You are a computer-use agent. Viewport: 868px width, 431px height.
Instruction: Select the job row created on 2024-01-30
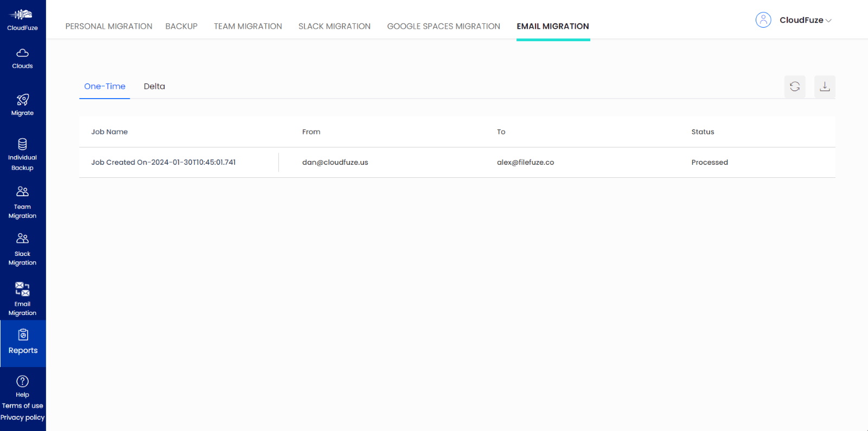pos(163,162)
